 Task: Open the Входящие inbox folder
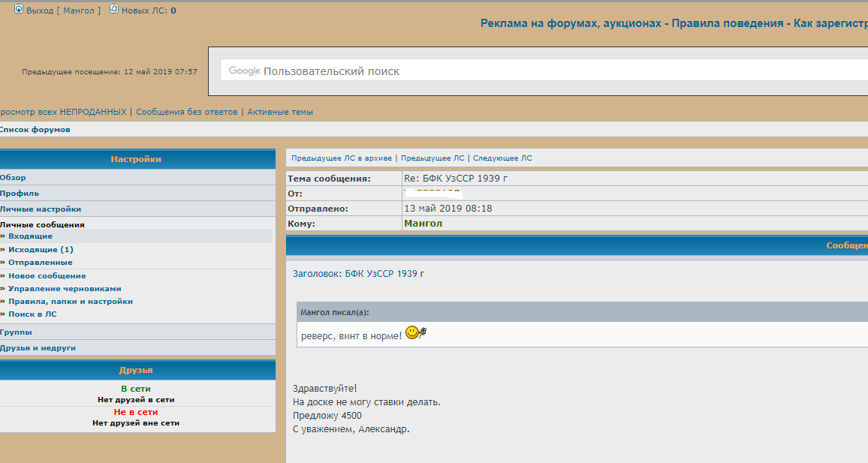[30, 236]
